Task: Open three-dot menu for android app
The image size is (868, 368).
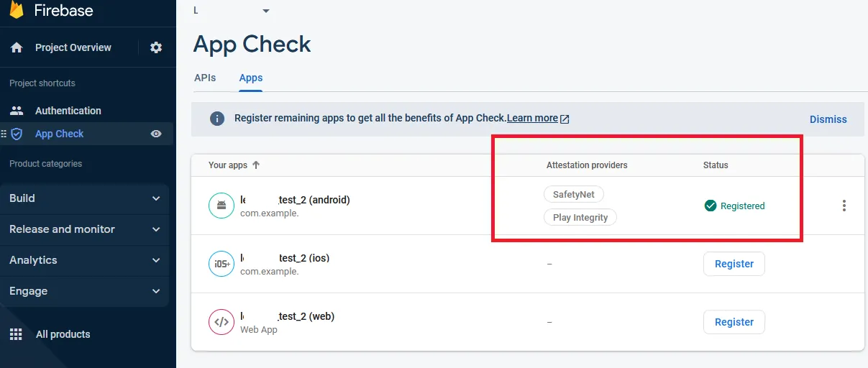Action: (x=844, y=206)
